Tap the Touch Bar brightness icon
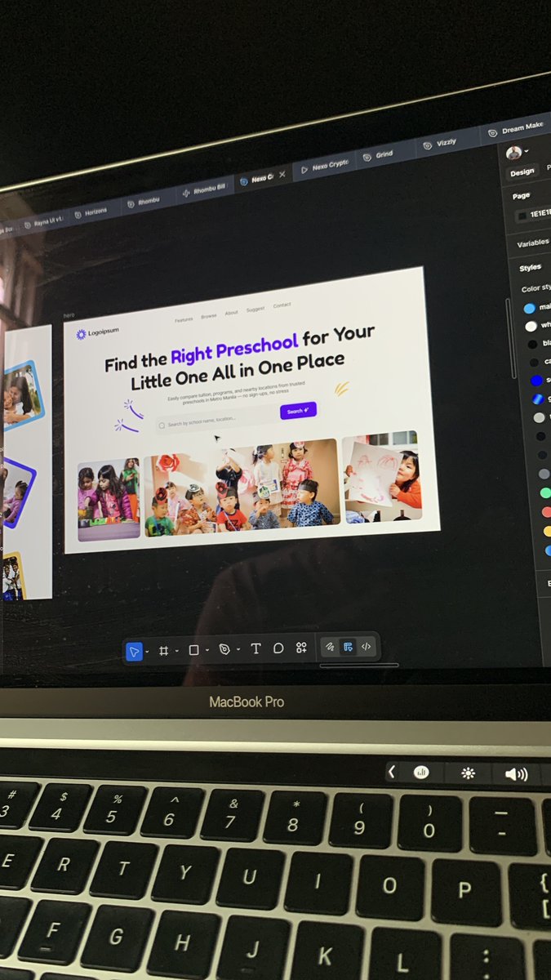Image resolution: width=551 pixels, height=980 pixels. click(x=469, y=773)
